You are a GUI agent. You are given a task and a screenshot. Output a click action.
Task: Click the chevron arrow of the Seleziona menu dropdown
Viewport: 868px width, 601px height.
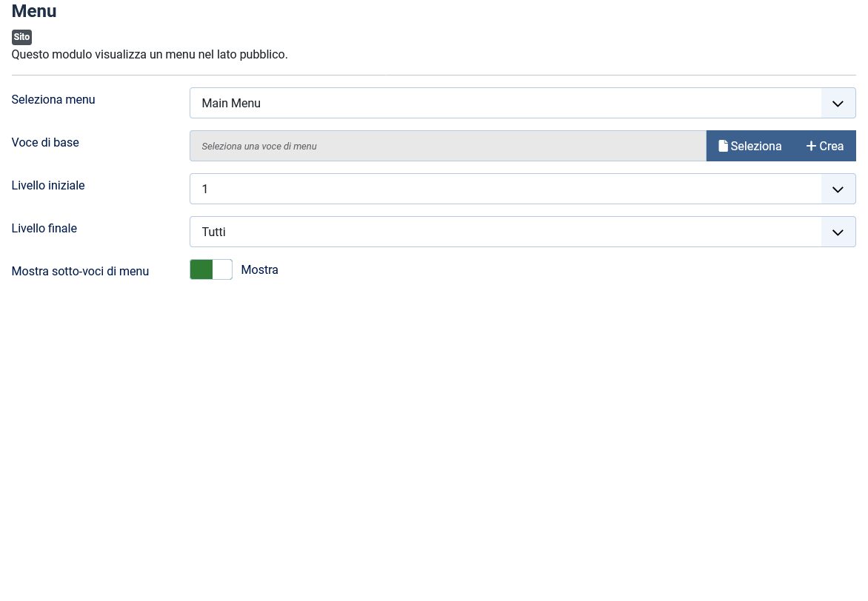point(838,104)
